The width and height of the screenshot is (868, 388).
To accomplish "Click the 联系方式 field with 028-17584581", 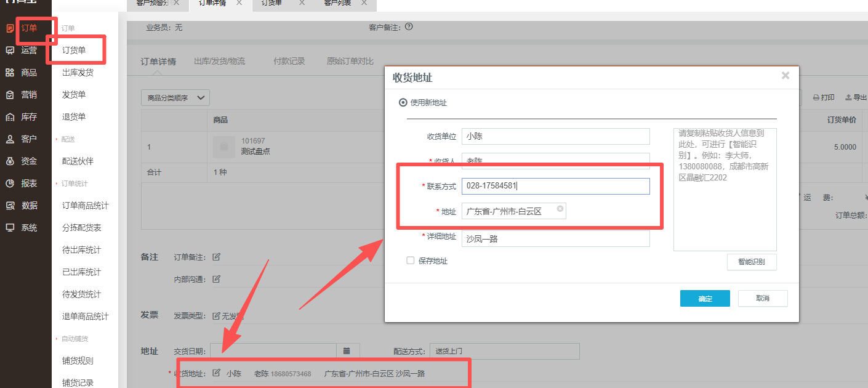I will click(556, 186).
